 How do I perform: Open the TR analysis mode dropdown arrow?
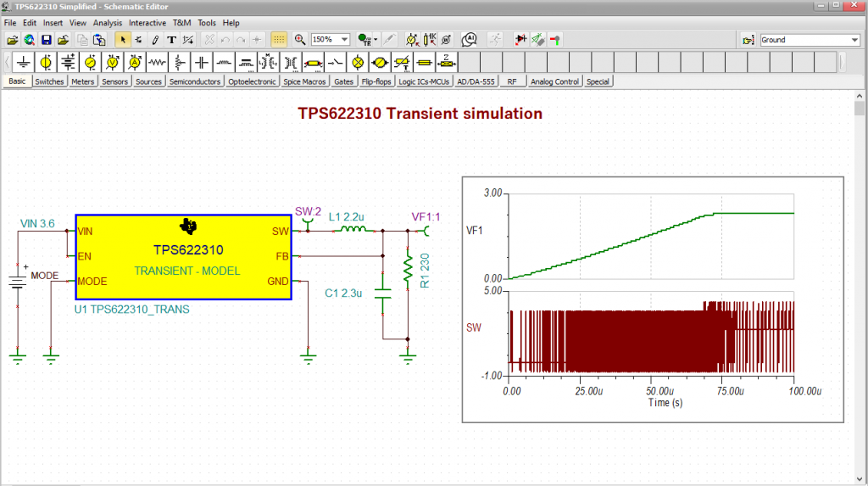click(x=376, y=40)
